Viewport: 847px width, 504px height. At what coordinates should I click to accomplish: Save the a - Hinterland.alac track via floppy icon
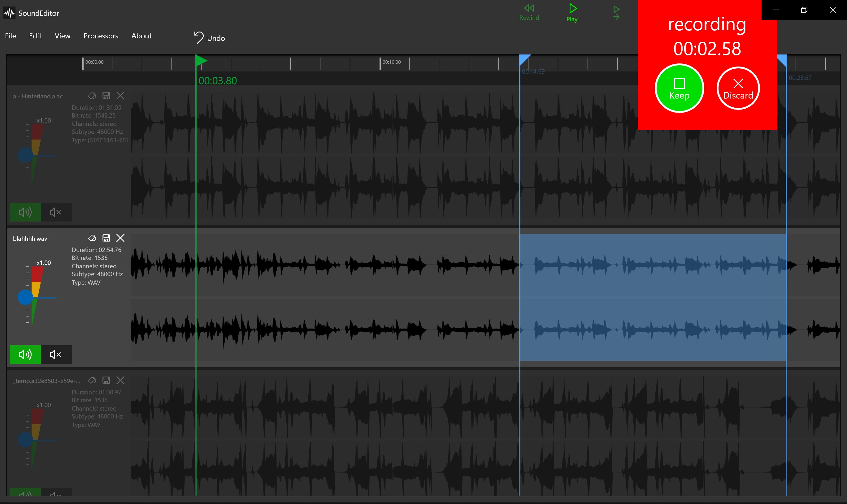pyautogui.click(x=106, y=95)
